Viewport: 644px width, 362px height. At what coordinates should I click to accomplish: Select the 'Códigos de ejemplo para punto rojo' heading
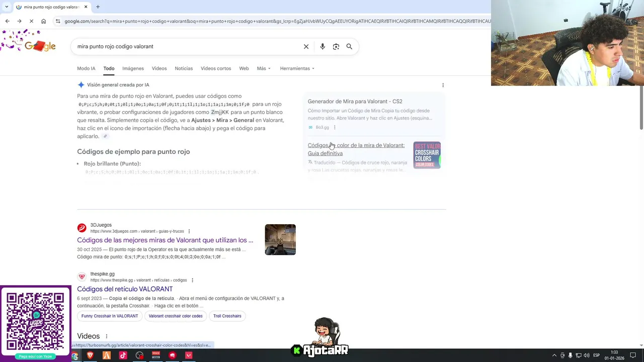(133, 151)
